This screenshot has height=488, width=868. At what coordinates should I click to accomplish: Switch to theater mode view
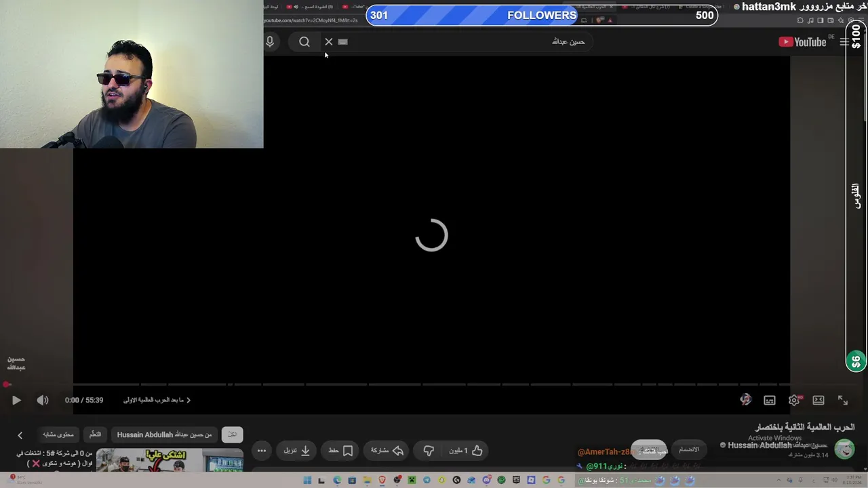(818, 401)
